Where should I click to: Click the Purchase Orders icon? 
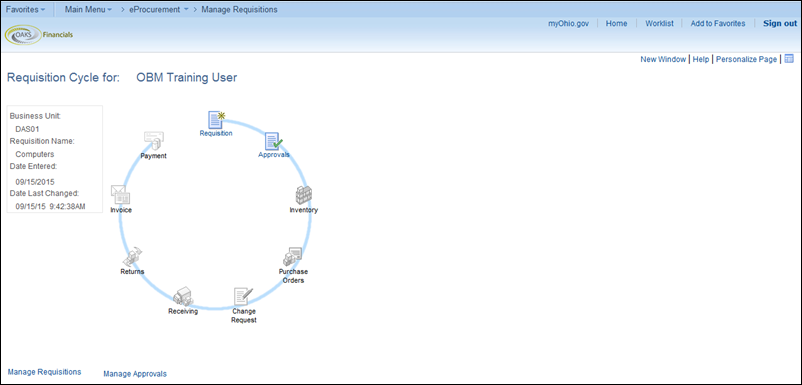(293, 256)
